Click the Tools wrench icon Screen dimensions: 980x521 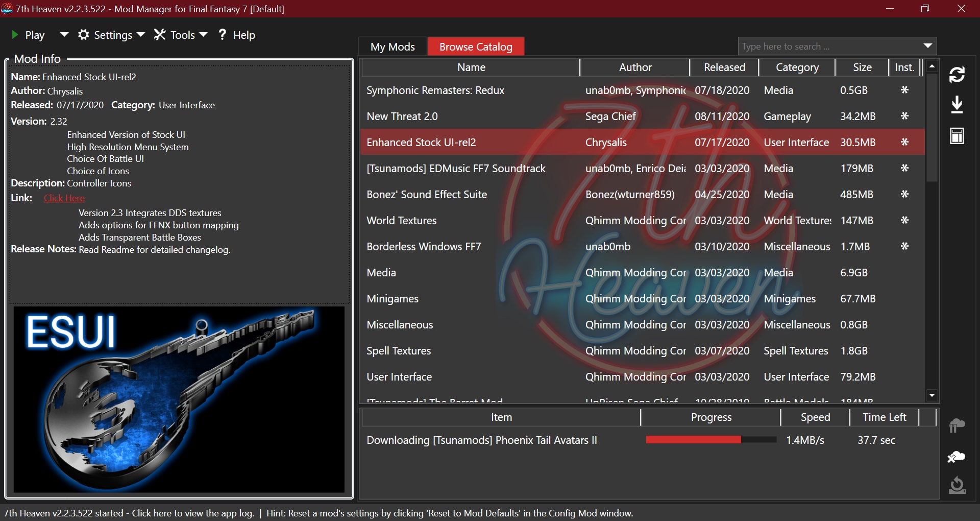pos(160,35)
